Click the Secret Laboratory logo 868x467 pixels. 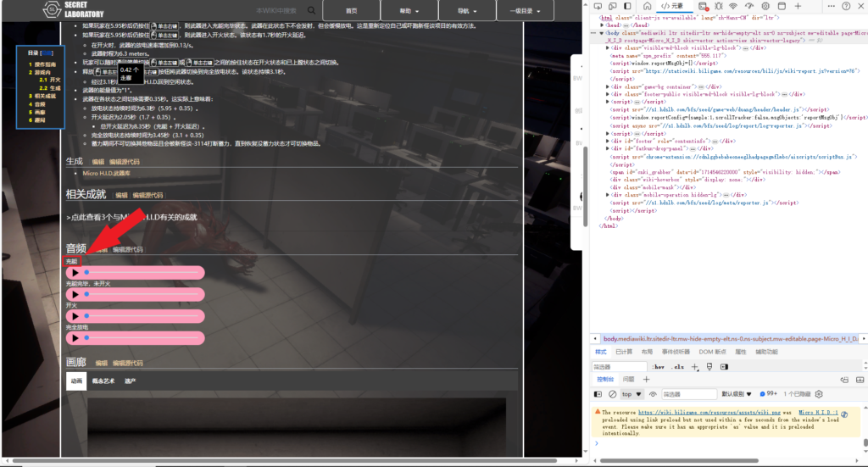(x=74, y=9)
